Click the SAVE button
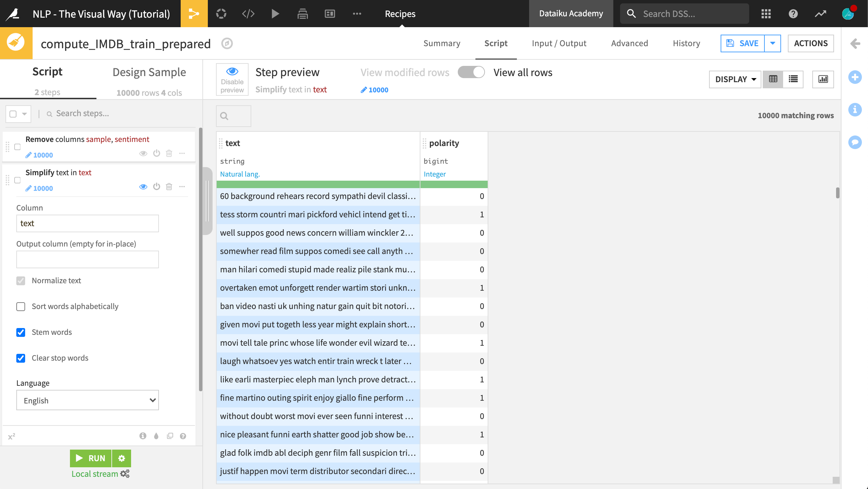Viewport: 868px width, 489px height. pyautogui.click(x=742, y=43)
